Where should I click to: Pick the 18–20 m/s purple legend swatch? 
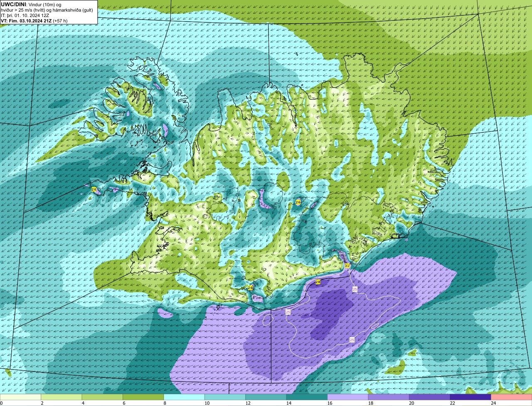click(x=389, y=397)
